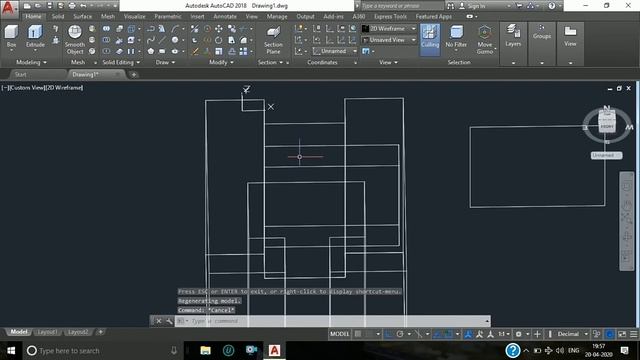Click the Windows Start button
Screen dimensions: 640x360
[11, 350]
